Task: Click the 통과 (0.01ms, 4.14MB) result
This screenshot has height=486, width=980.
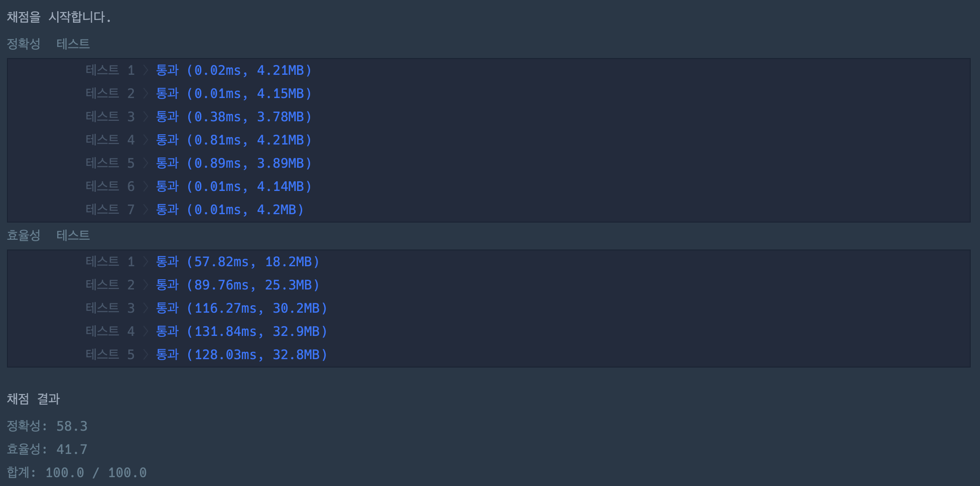Action: pyautogui.click(x=233, y=186)
